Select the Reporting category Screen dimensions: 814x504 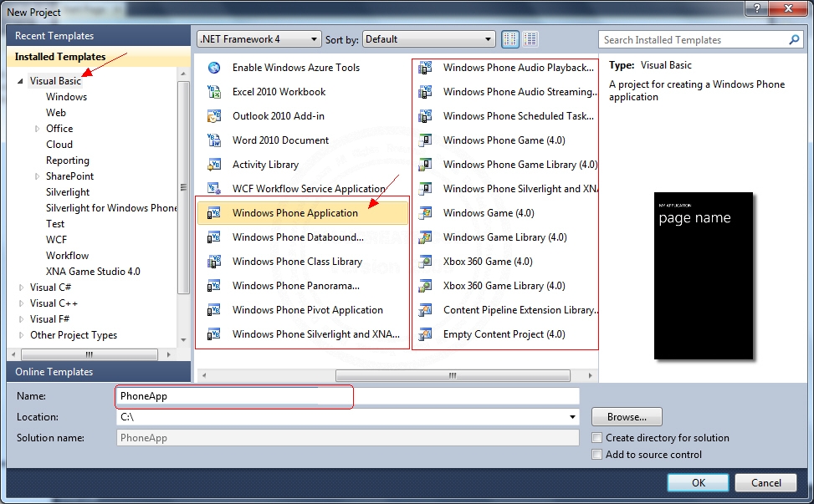click(x=68, y=160)
